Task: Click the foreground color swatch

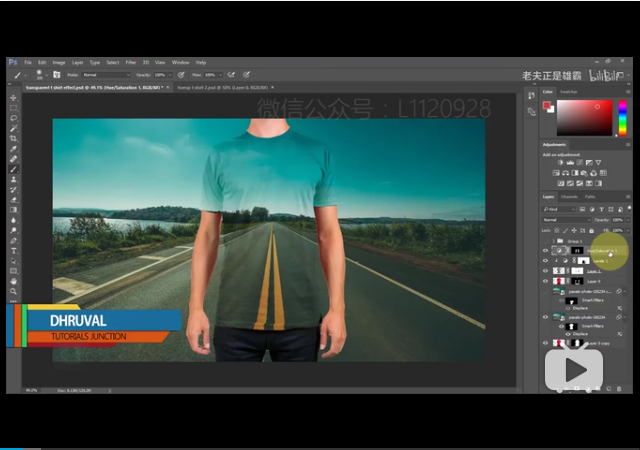Action: pos(547,106)
